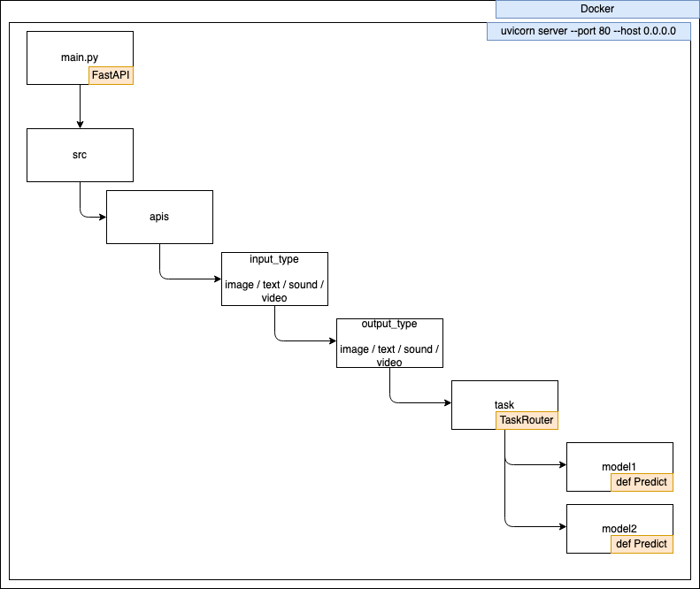Click the orange FastAPI tag
This screenshot has height=589, width=700.
[x=111, y=76]
